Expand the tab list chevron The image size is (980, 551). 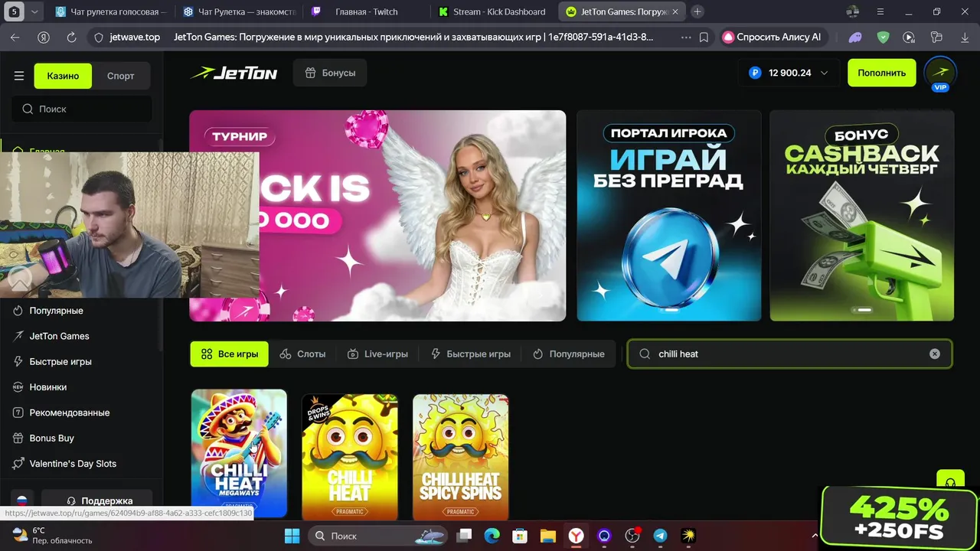(x=34, y=11)
